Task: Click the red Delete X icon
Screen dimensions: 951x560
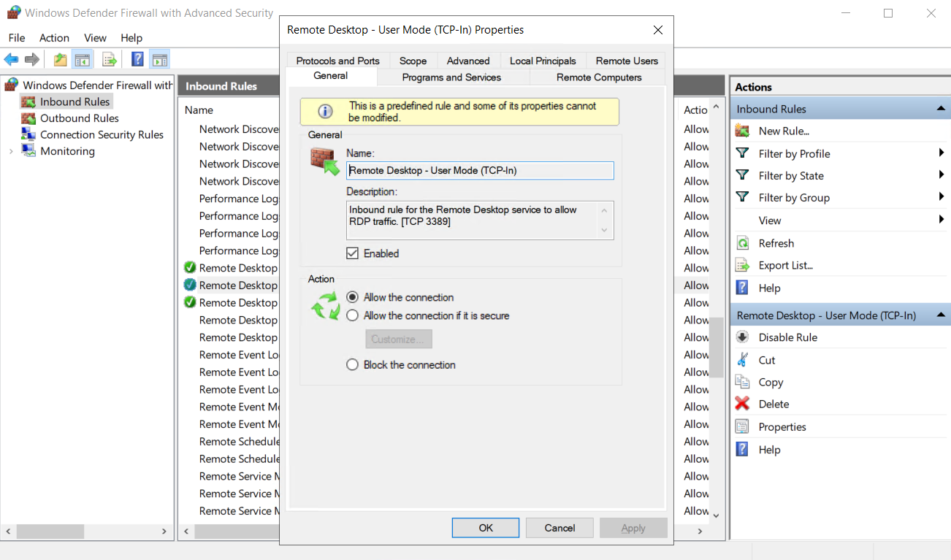Action: [742, 404]
